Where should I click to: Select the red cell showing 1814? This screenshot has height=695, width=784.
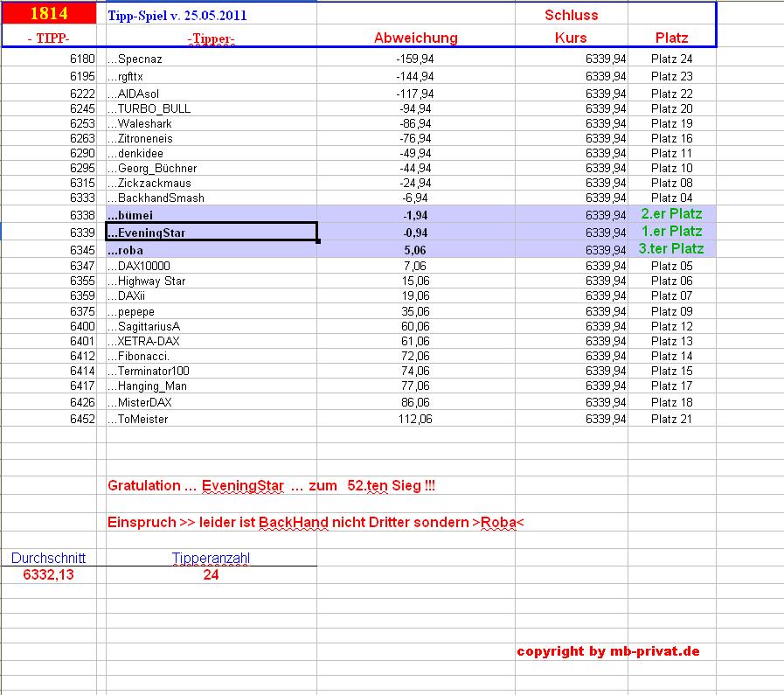click(49, 13)
